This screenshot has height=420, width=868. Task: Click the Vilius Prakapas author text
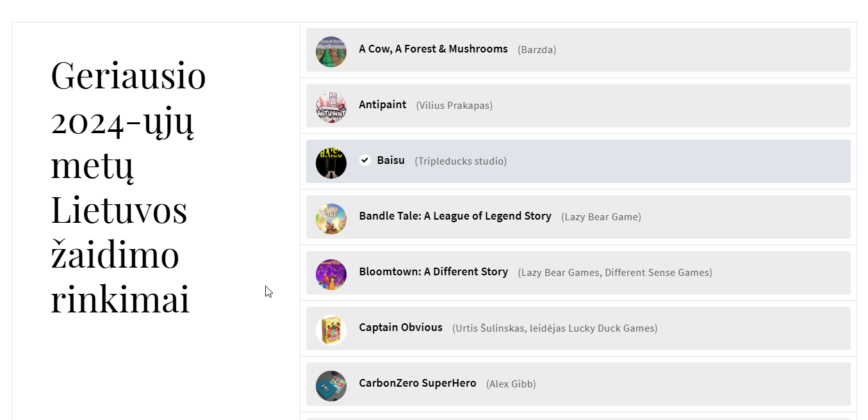454,106
